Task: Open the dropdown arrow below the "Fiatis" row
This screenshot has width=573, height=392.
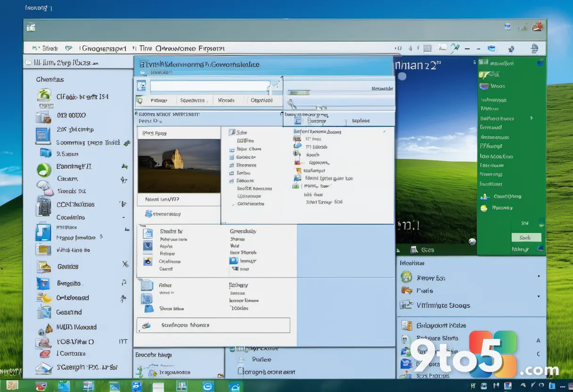Action: [539, 296]
